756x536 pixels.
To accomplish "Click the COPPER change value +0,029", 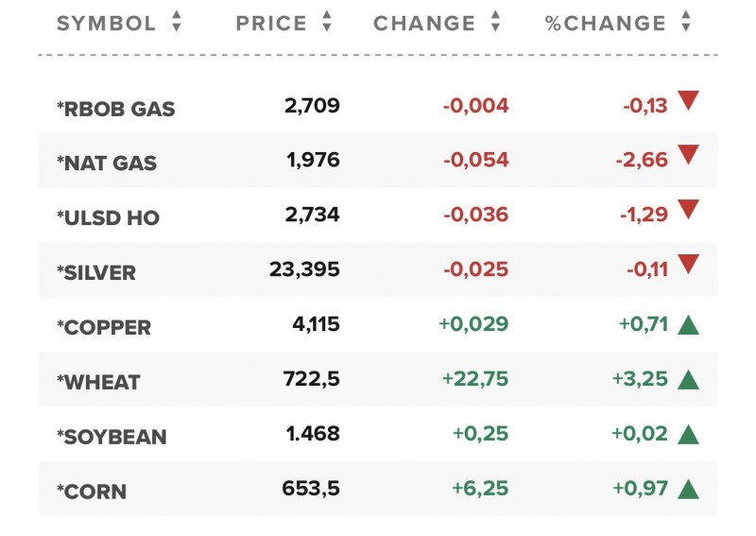I will click(x=473, y=326).
